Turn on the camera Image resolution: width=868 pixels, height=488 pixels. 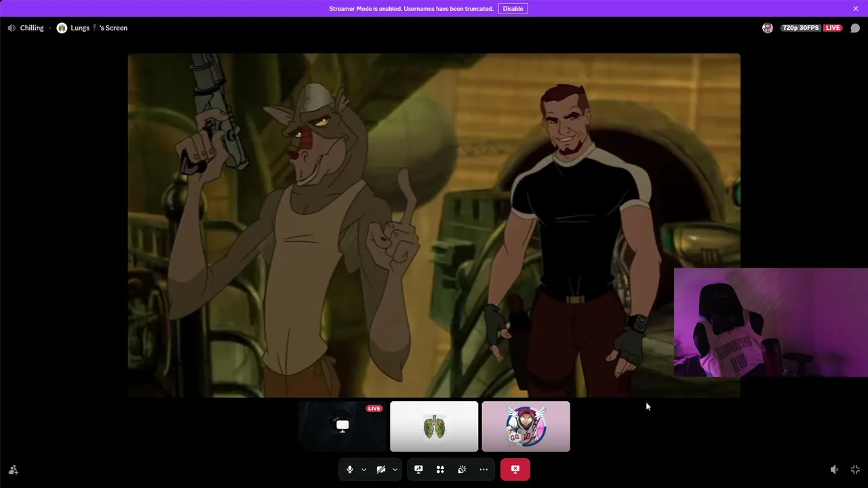(x=381, y=469)
